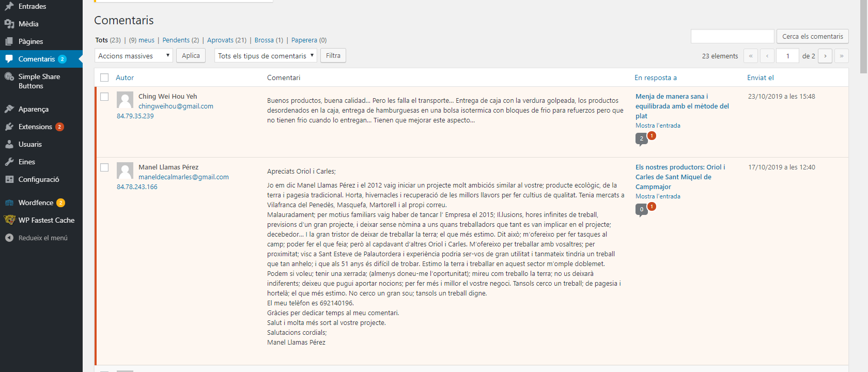Go to last page of comments

(x=842, y=56)
